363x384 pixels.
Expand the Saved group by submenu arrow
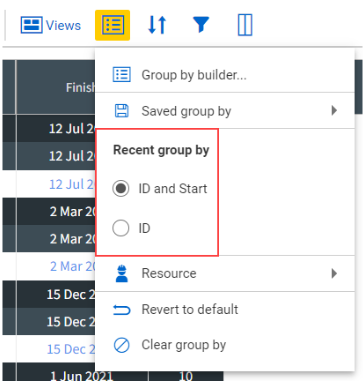(334, 110)
